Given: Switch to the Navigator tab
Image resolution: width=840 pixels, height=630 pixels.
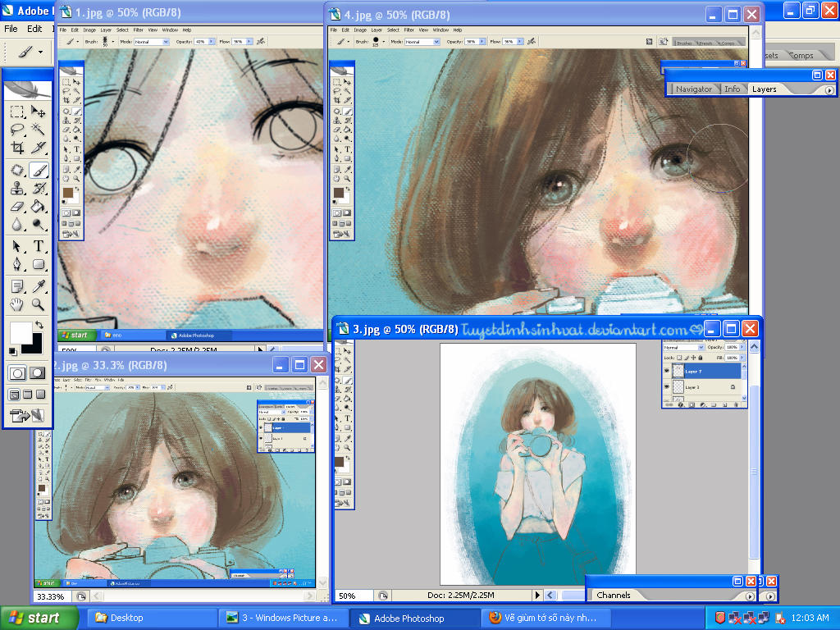Looking at the screenshot, I should point(693,89).
